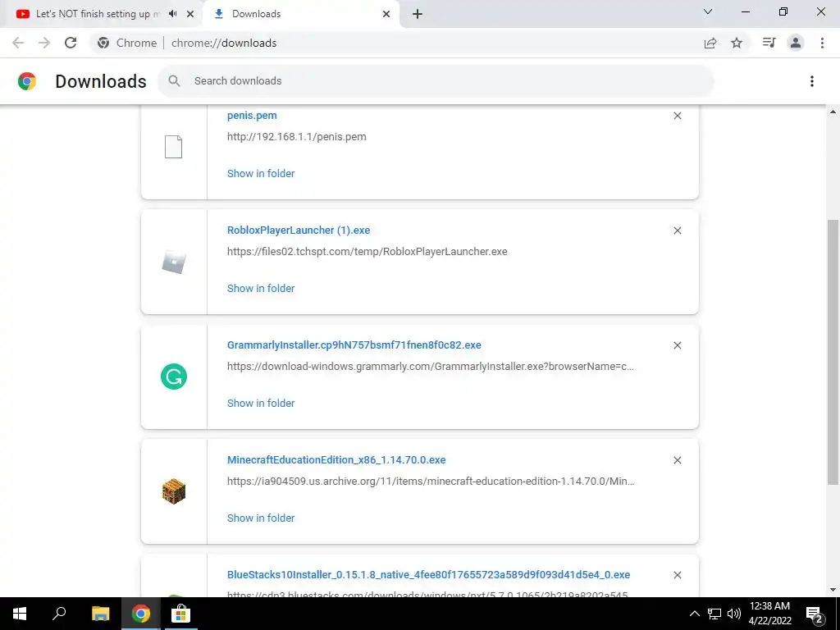Screen dimensions: 840x630
Task: Click the blank file icon for penis.pem
Action: [173, 147]
